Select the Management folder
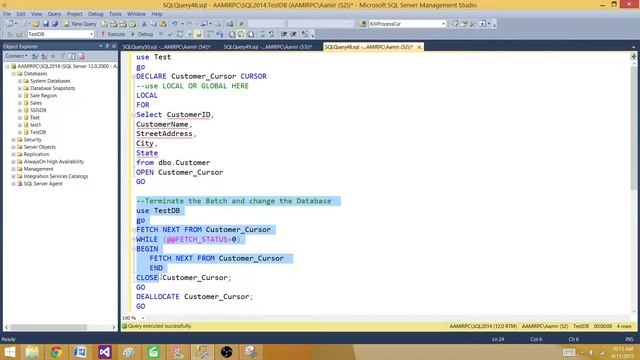This screenshot has height=360, width=640. coord(38,169)
